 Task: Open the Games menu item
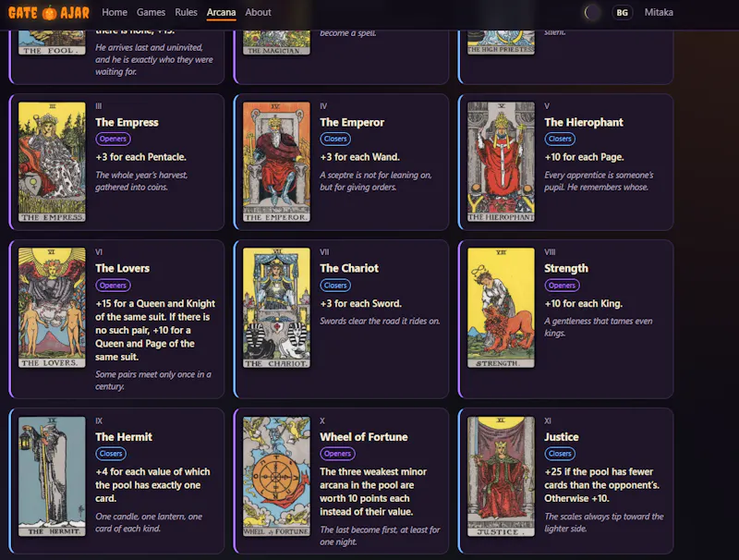[x=151, y=12]
